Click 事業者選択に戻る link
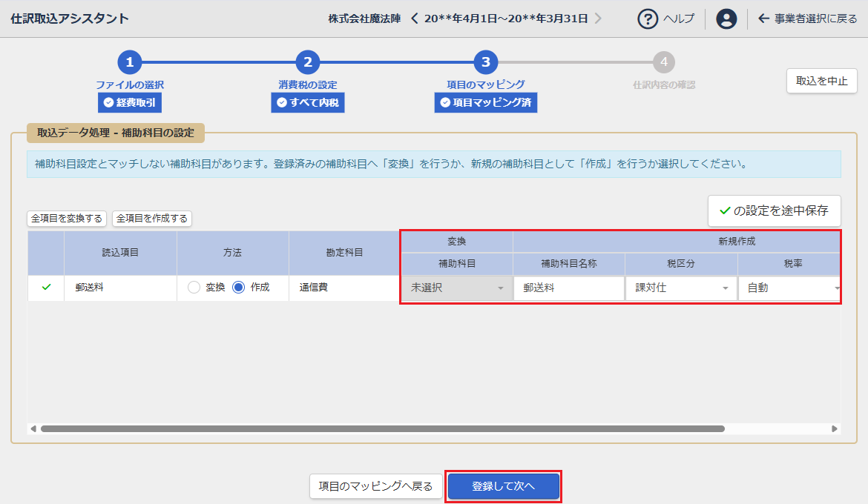The height and width of the screenshot is (504, 868). (x=808, y=19)
